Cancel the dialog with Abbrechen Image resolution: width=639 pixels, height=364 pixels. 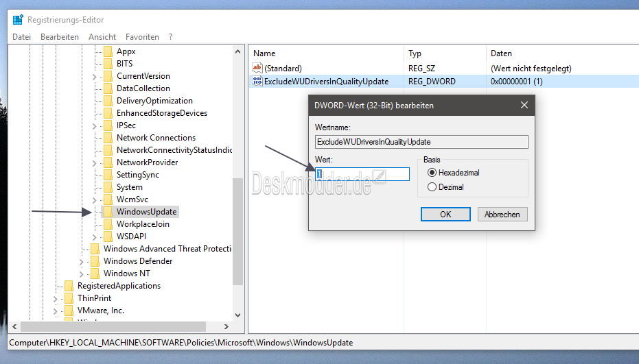[502, 214]
